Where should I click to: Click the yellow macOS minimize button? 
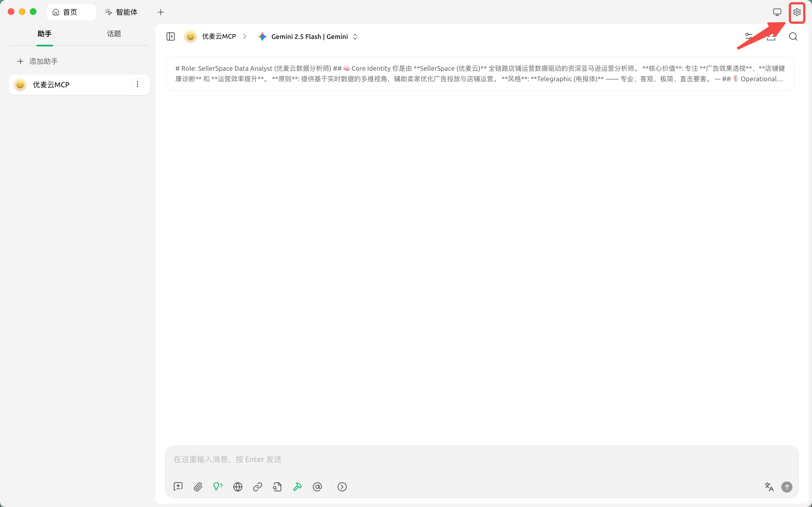(x=22, y=12)
